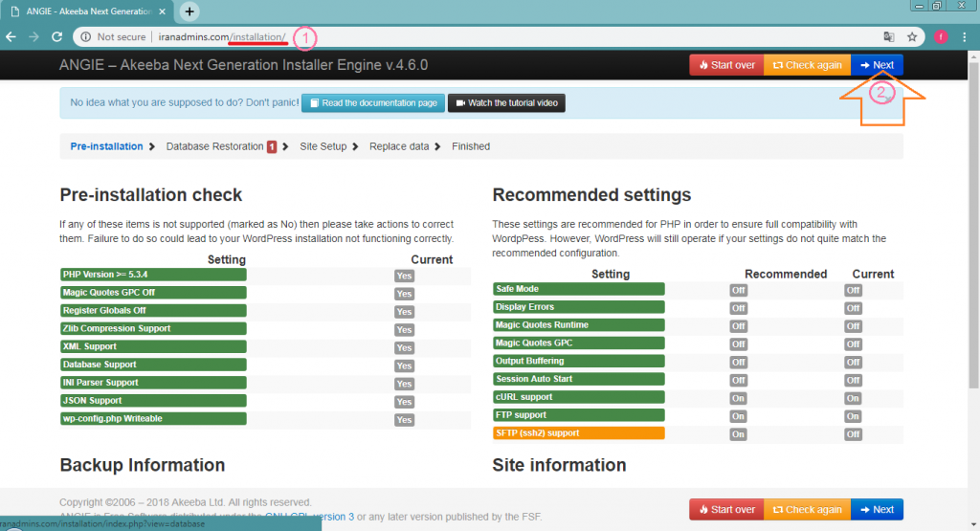
Task: Go back using the browser back arrow
Action: [x=11, y=37]
